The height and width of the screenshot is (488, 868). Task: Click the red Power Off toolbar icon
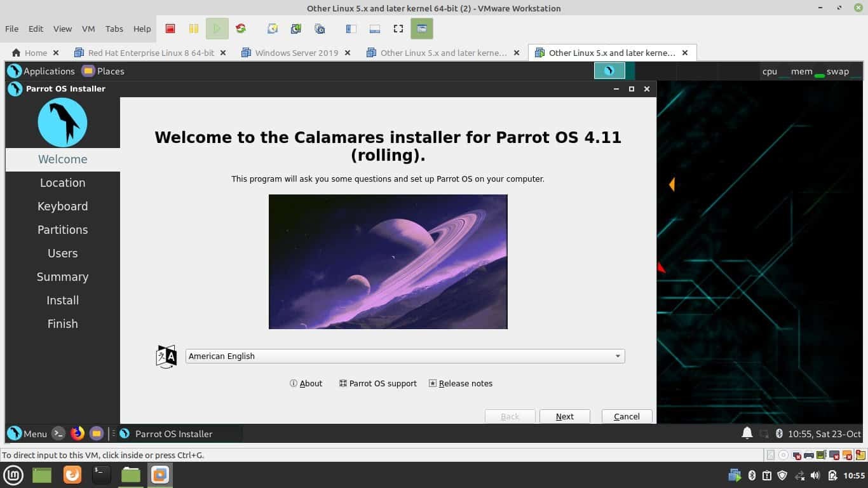(x=170, y=29)
